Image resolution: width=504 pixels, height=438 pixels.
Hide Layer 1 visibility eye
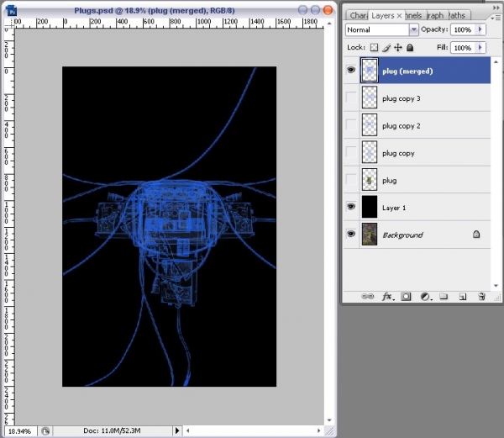351,207
